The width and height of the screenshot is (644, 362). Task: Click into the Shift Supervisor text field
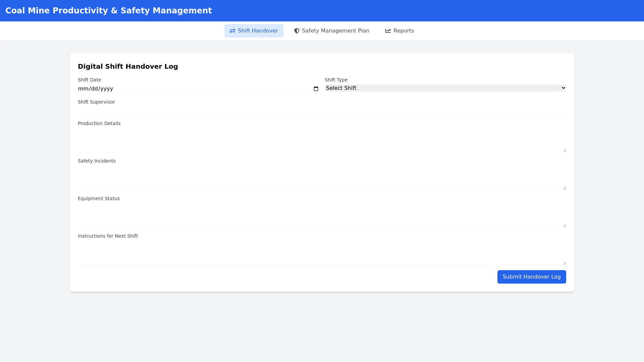pyautogui.click(x=321, y=110)
